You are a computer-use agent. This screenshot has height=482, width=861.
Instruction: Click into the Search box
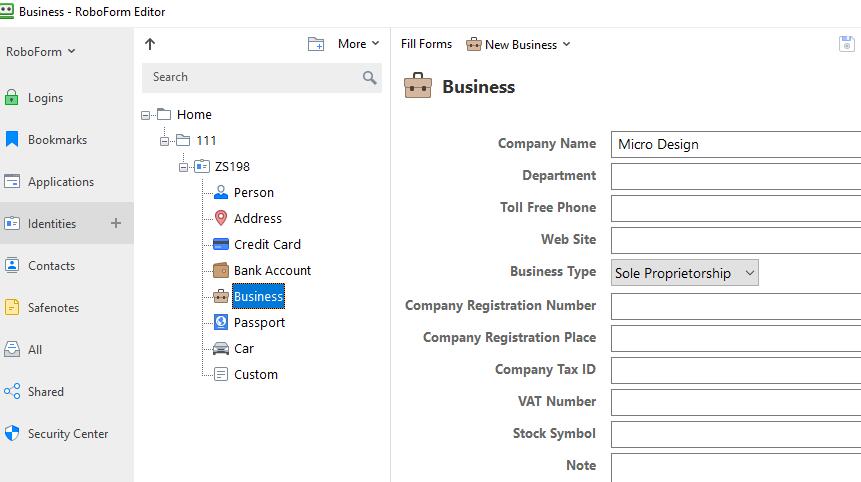250,77
